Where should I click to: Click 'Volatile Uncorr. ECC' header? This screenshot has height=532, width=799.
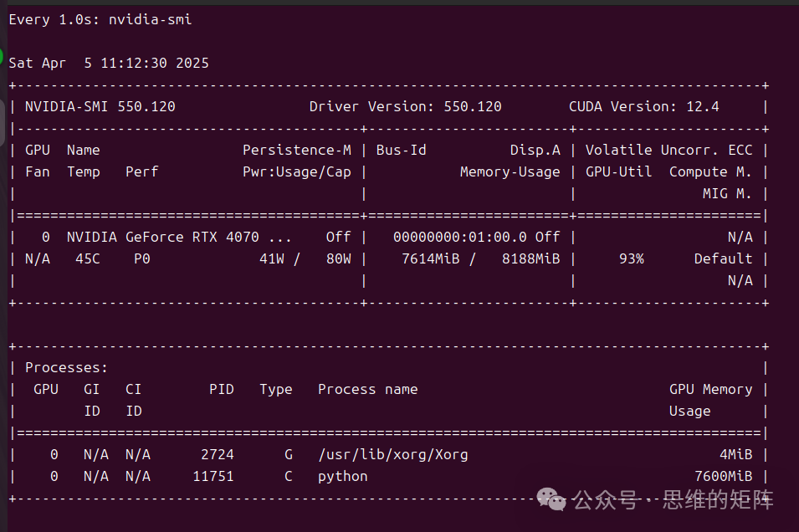click(668, 150)
